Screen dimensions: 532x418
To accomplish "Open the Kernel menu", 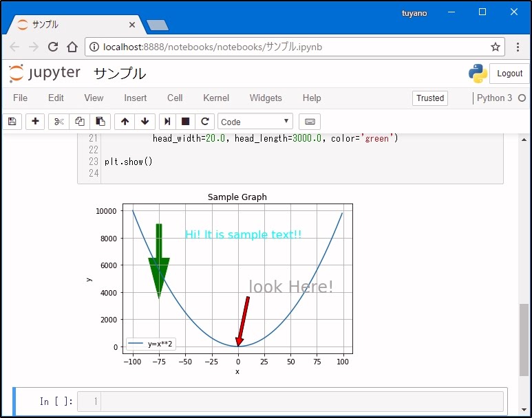I will point(216,98).
